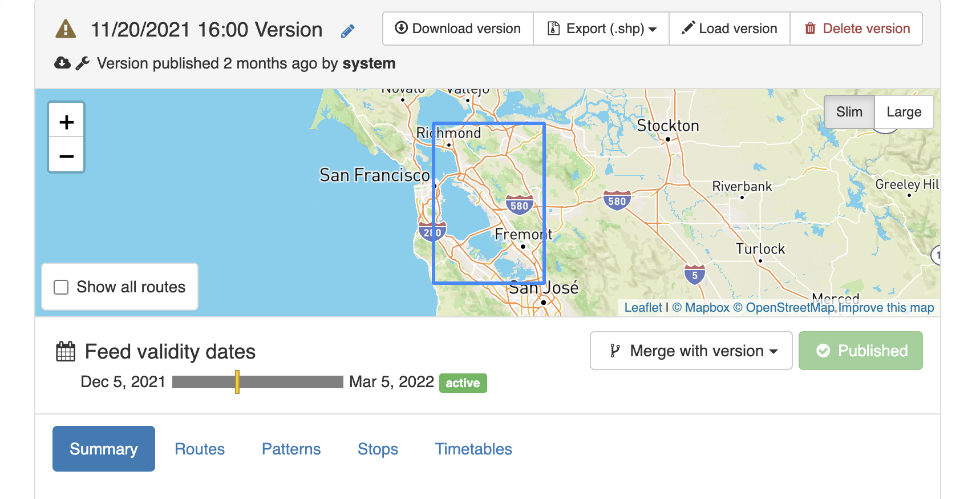Click the cloud download icon
980x499 pixels.
tap(62, 63)
